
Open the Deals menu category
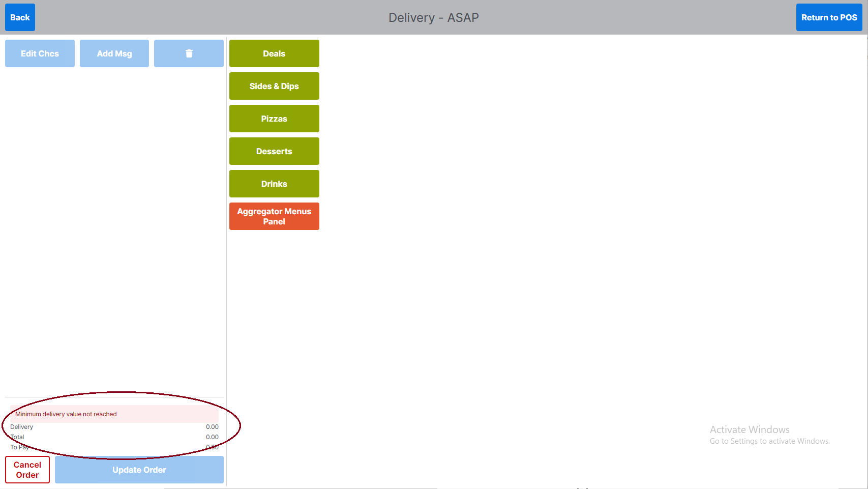(274, 53)
